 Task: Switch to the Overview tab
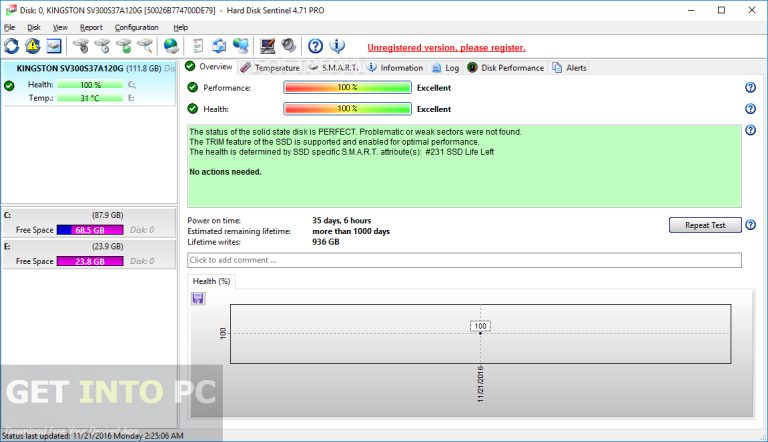click(x=209, y=67)
